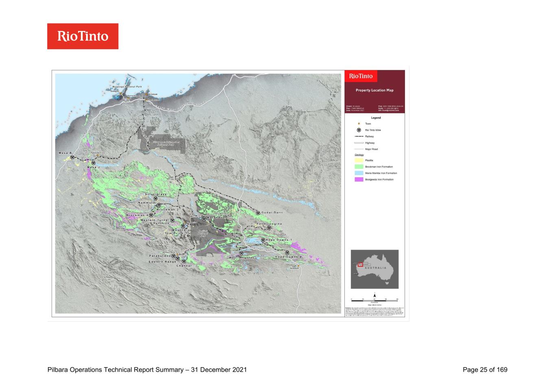Click the Rio Tinto logo in map panel
This screenshot has width=555, height=392.
[361, 76]
